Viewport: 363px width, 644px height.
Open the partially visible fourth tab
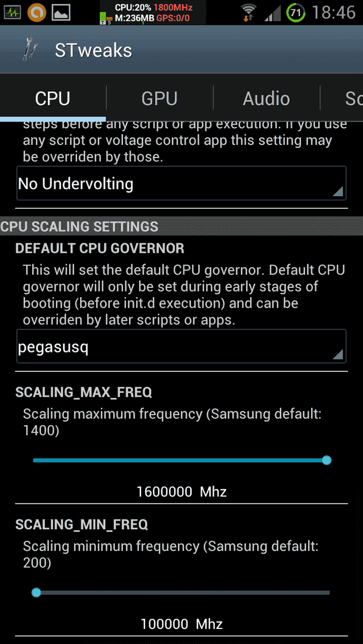click(342, 98)
